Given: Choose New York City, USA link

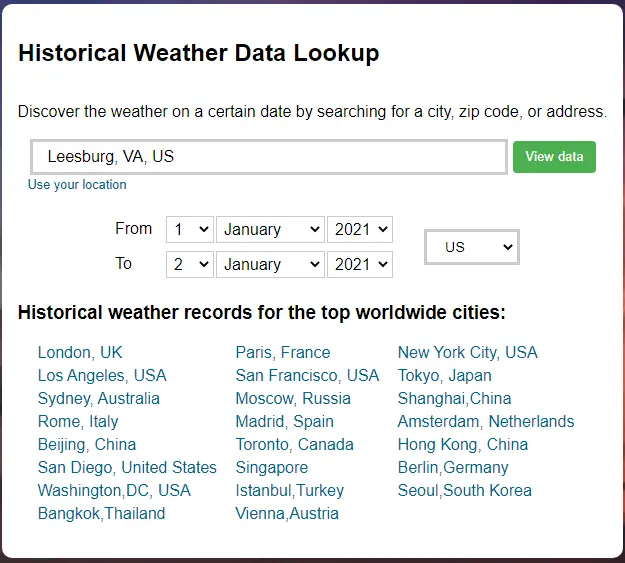Looking at the screenshot, I should pos(467,352).
